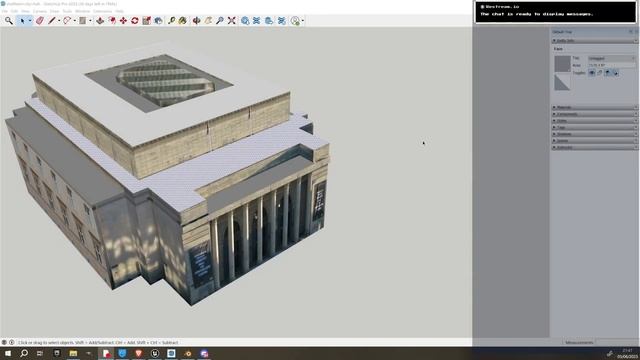Select the Select arrow tool

[22, 20]
